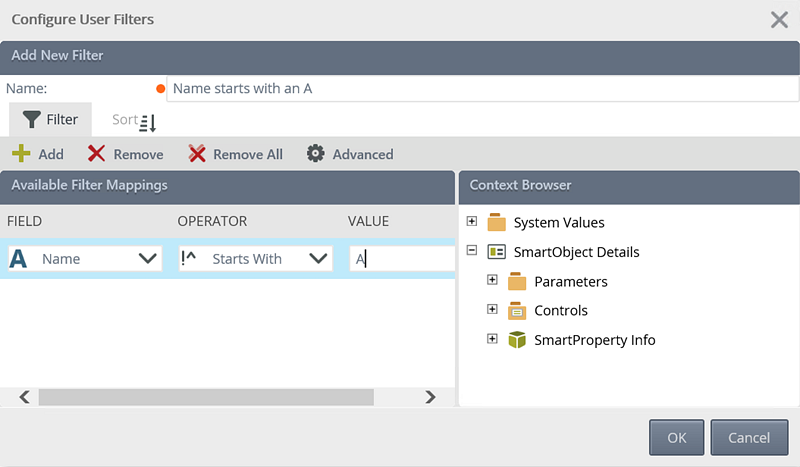Screen dimensions: 800x467
Task: Select the SmartProperty Info cube icon
Action: pos(517,340)
